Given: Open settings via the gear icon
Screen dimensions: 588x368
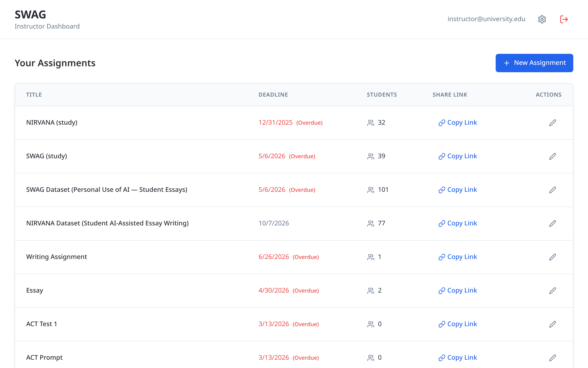Looking at the screenshot, I should click(542, 19).
